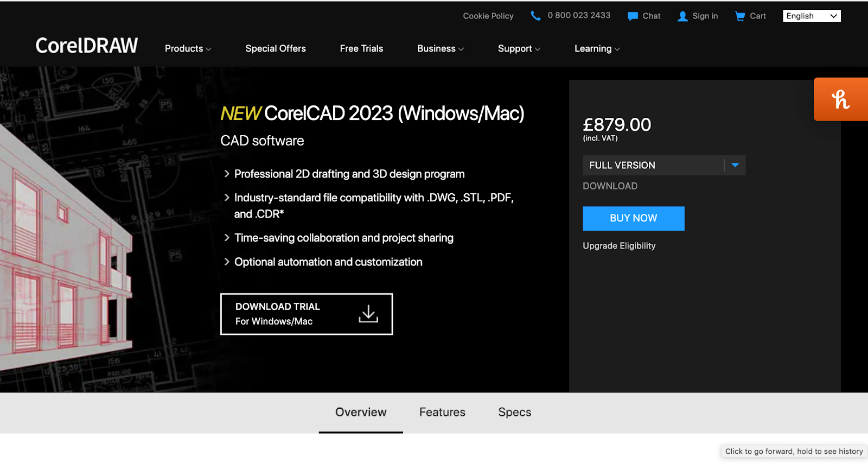The height and width of the screenshot is (469, 868).
Task: Switch to the Specs tab
Action: [515, 413]
